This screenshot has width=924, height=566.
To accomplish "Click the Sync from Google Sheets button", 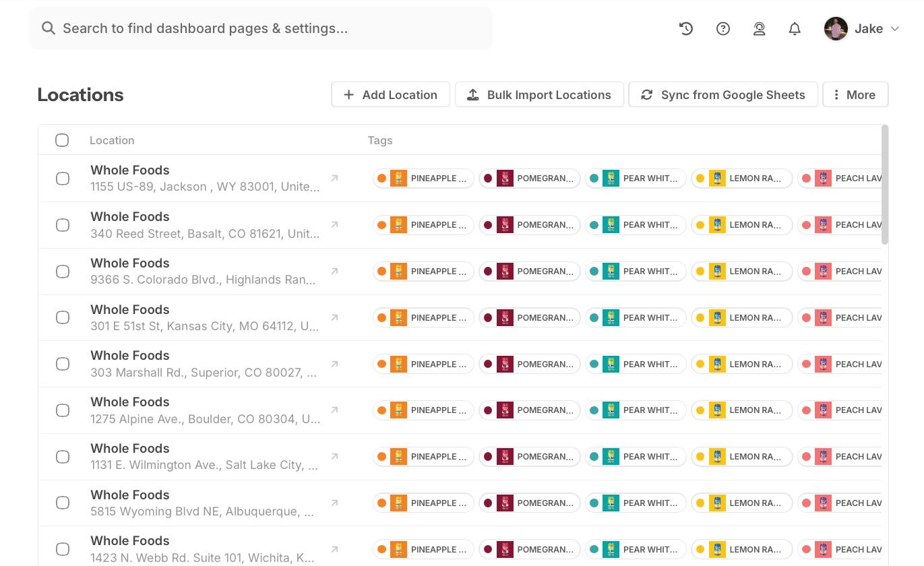I will tap(722, 94).
